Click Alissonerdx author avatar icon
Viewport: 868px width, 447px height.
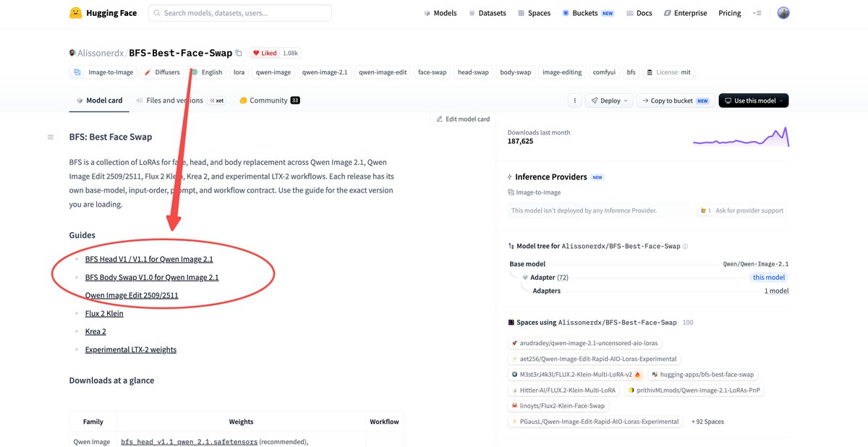pos(72,53)
